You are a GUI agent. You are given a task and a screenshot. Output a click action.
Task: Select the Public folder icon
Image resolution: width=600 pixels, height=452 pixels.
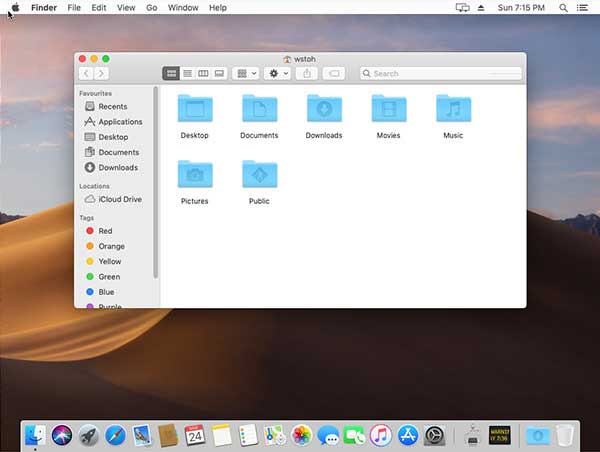tap(259, 174)
